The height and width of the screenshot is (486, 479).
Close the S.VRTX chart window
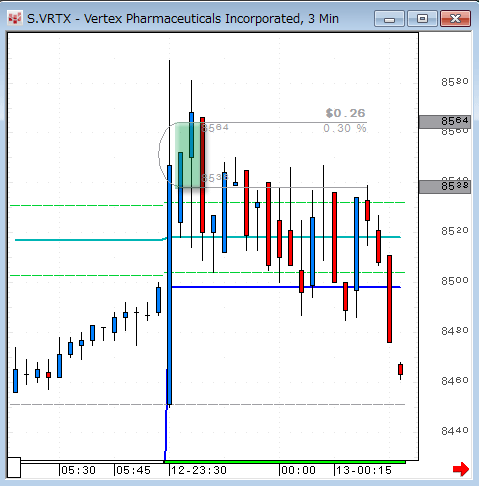pos(455,19)
